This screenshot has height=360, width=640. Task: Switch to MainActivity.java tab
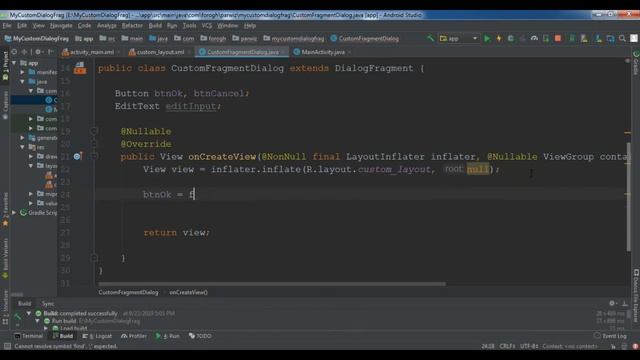322,52
